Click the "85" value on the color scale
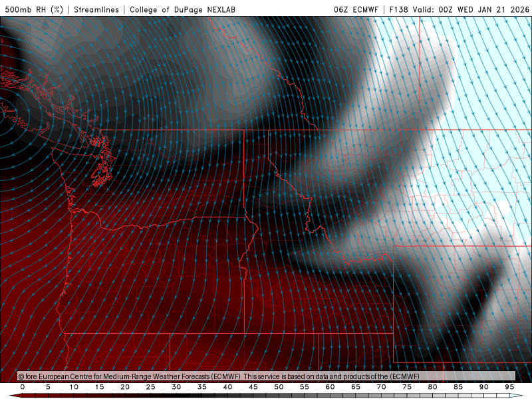The height and width of the screenshot is (399, 532). point(458,387)
